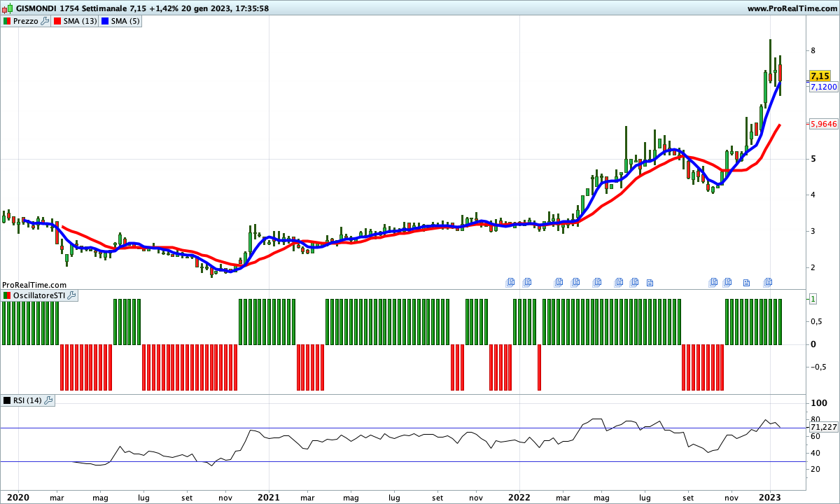Click the candlestick icon beside GISMONDI 1754 title
The width and height of the screenshot is (840, 504).
point(8,8)
